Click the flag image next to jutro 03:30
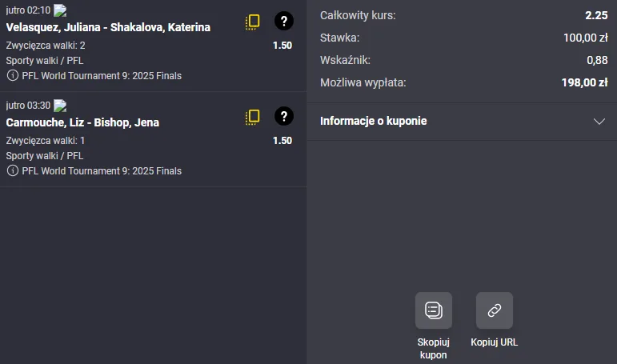The width and height of the screenshot is (617, 364). pyautogui.click(x=60, y=106)
